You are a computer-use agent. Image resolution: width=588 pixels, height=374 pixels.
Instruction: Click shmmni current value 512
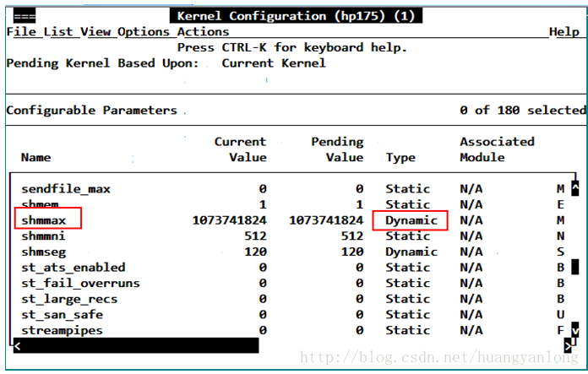point(255,236)
